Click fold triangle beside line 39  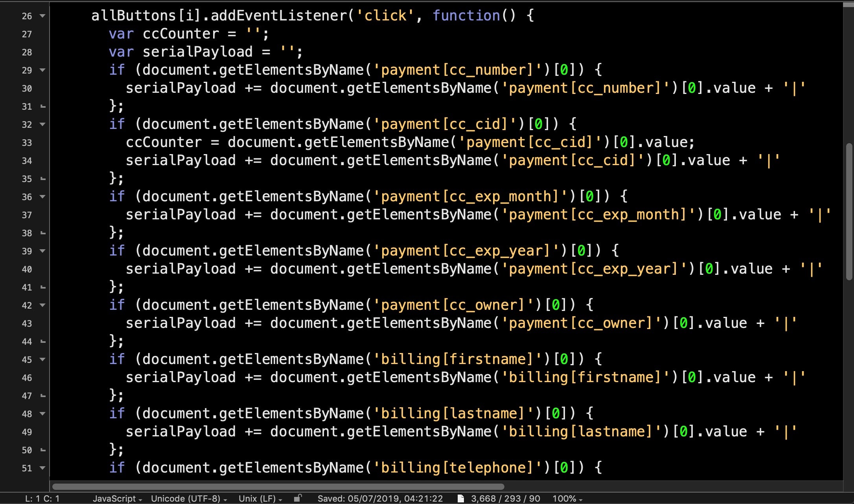(42, 251)
